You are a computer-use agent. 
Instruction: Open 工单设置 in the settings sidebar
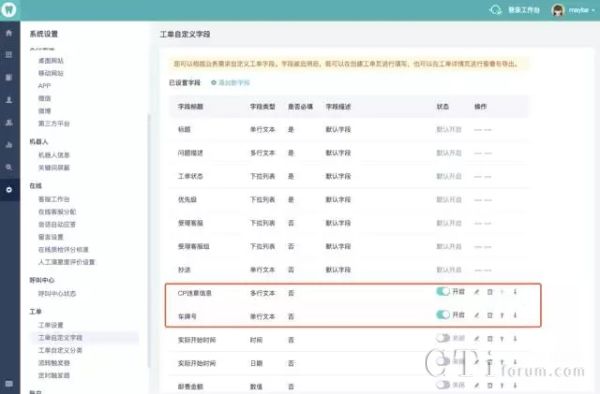[x=51, y=325]
